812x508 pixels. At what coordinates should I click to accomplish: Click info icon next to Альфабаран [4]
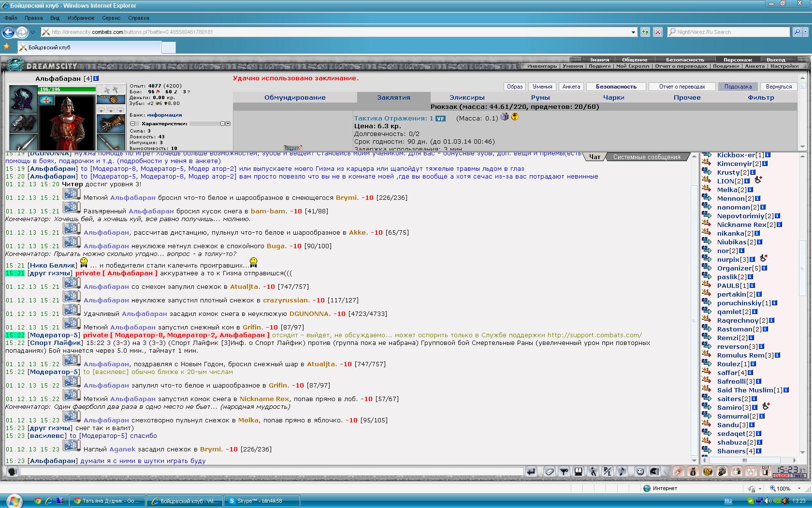[x=96, y=78]
